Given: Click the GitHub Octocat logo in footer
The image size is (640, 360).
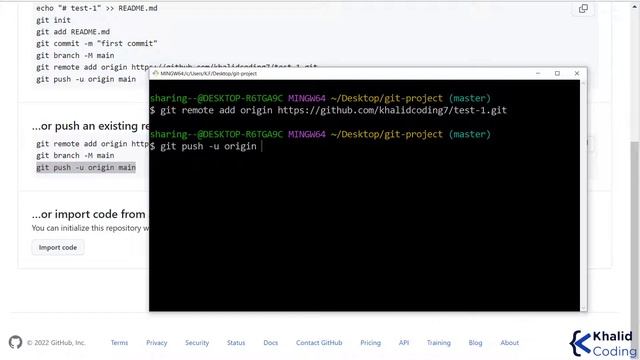Looking at the screenshot, I should (16, 342).
